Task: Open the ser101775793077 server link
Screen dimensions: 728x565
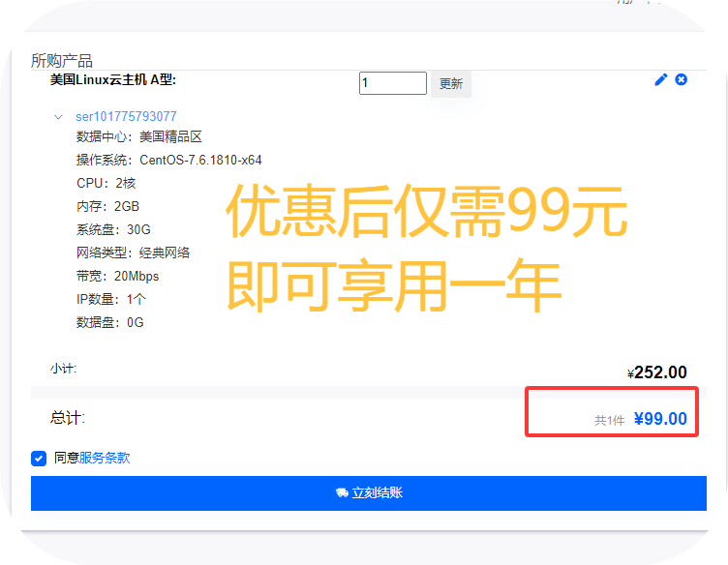Action: 126,117
